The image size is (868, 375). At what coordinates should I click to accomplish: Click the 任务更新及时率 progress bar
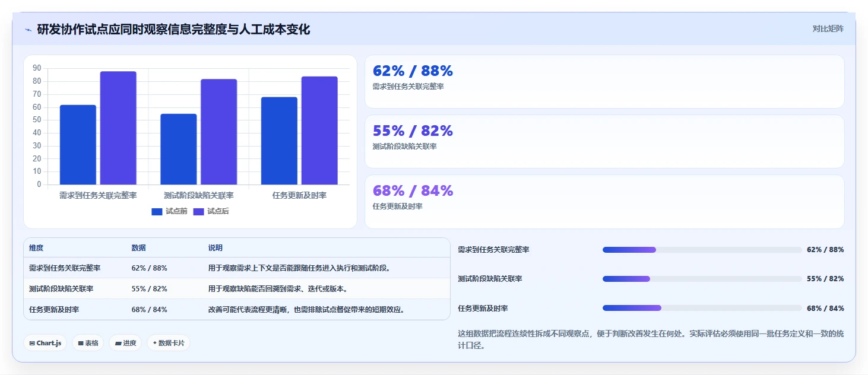tap(702, 308)
